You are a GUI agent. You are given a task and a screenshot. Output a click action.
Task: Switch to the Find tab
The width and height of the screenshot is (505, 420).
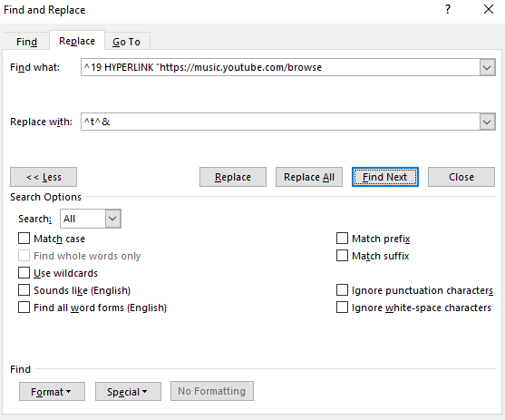point(26,42)
